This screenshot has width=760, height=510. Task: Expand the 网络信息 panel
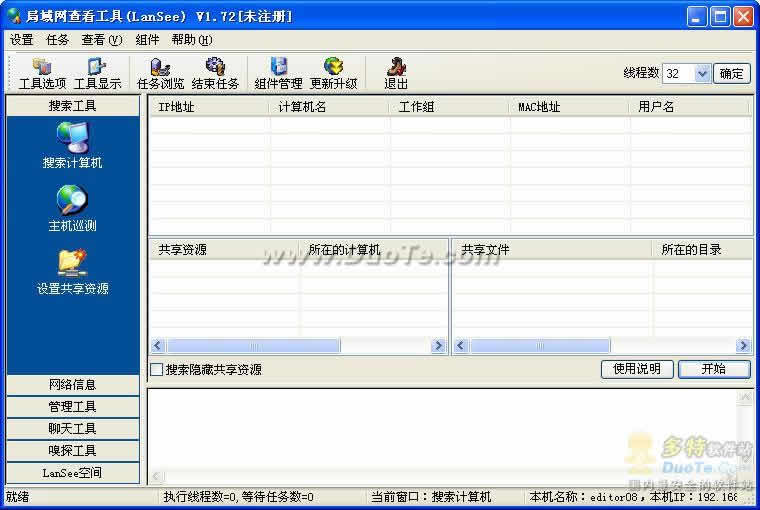coord(73,385)
